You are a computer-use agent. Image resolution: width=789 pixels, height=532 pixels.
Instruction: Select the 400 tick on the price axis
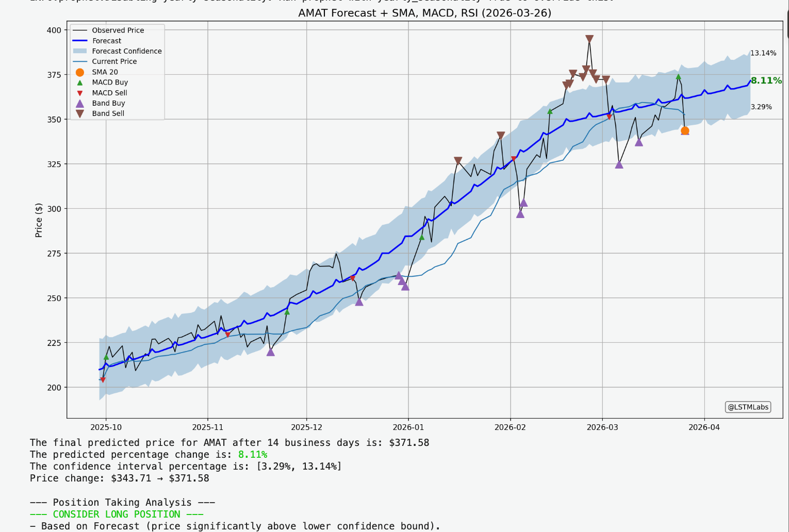click(x=54, y=30)
